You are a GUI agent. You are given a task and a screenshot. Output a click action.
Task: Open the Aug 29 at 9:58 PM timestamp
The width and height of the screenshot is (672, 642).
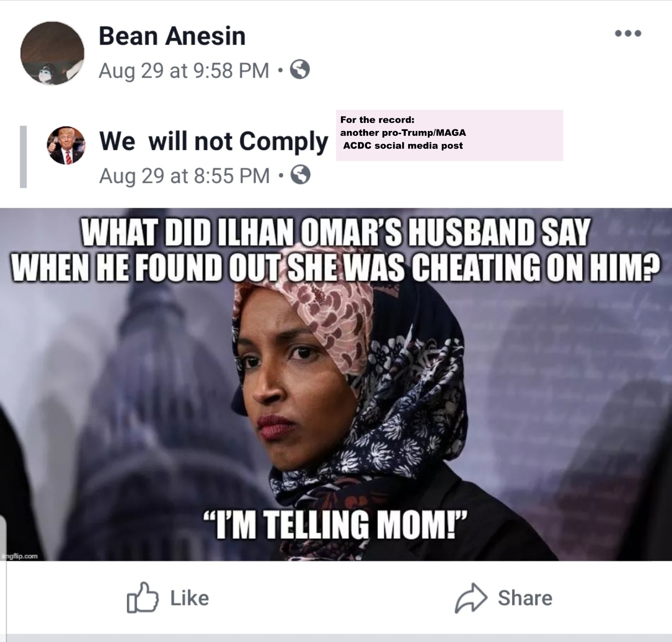[184, 70]
